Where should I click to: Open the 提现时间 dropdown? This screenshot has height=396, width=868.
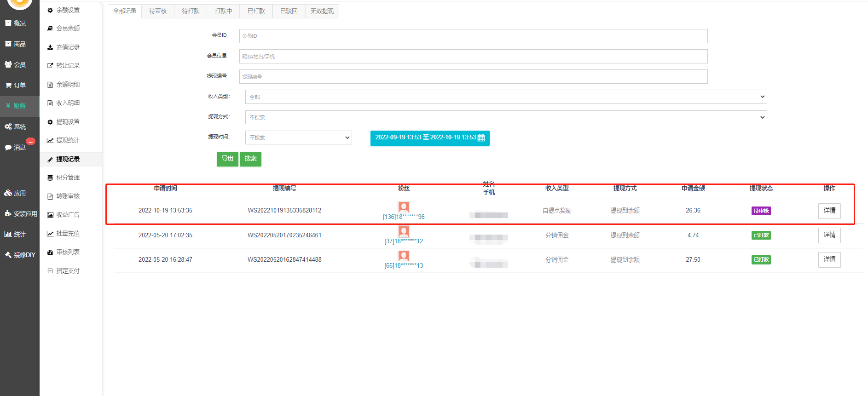298,138
